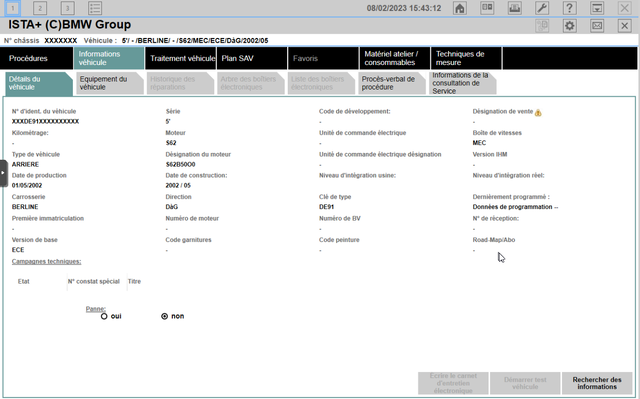The width and height of the screenshot is (640, 399).
Task: Open the settings gear icon
Action: click(569, 26)
